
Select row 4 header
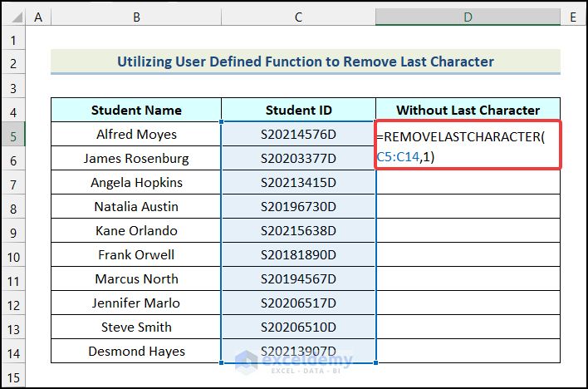pyautogui.click(x=13, y=110)
